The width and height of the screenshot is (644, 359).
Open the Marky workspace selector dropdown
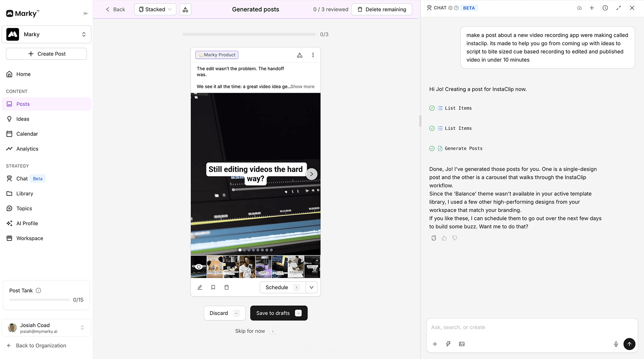click(46, 34)
